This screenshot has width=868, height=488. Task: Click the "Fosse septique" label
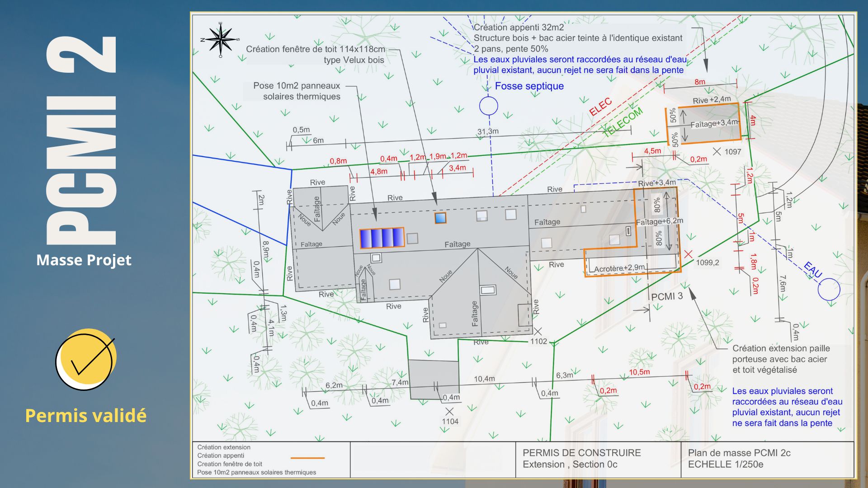(529, 86)
